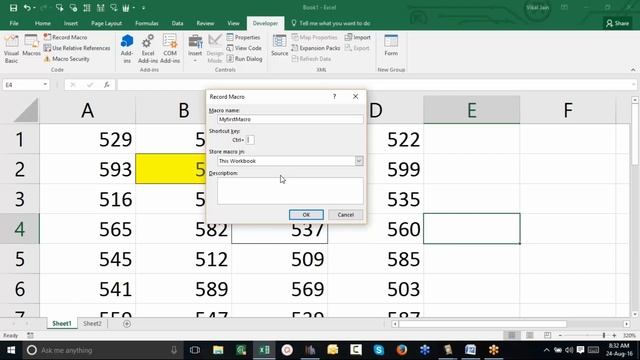Switch to Sheet2 tab
The height and width of the screenshot is (360, 640).
[x=92, y=323]
